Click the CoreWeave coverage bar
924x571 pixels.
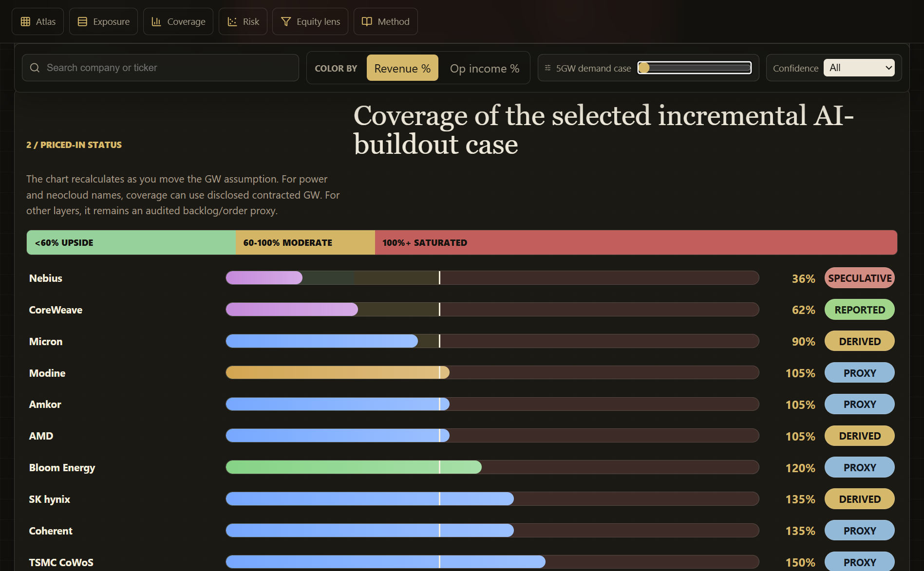pyautogui.click(x=492, y=310)
